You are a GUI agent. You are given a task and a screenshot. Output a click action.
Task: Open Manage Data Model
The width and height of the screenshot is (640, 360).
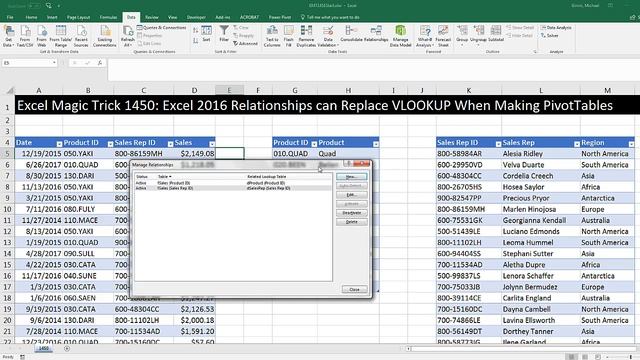pos(400,36)
